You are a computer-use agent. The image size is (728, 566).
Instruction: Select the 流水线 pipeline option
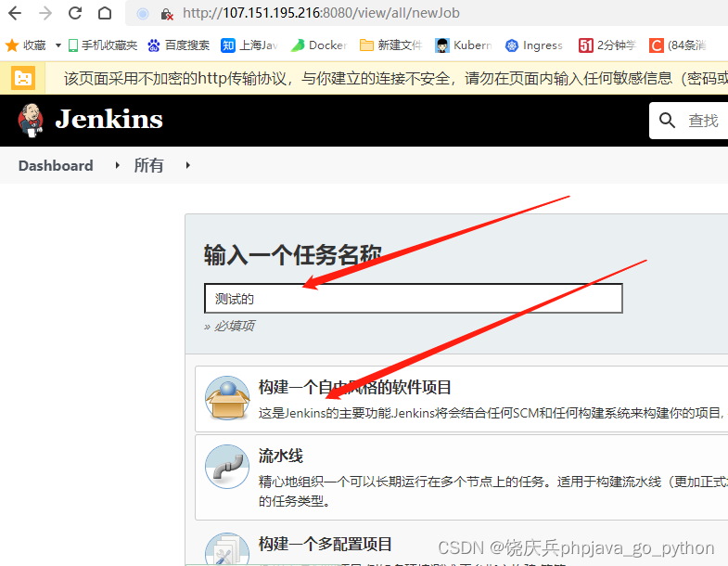[x=462, y=477]
